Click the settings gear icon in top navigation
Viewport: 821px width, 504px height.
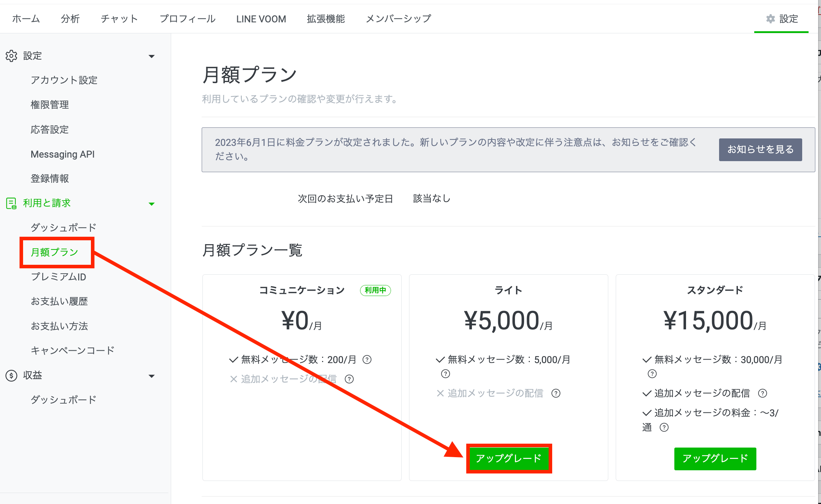pyautogui.click(x=770, y=19)
